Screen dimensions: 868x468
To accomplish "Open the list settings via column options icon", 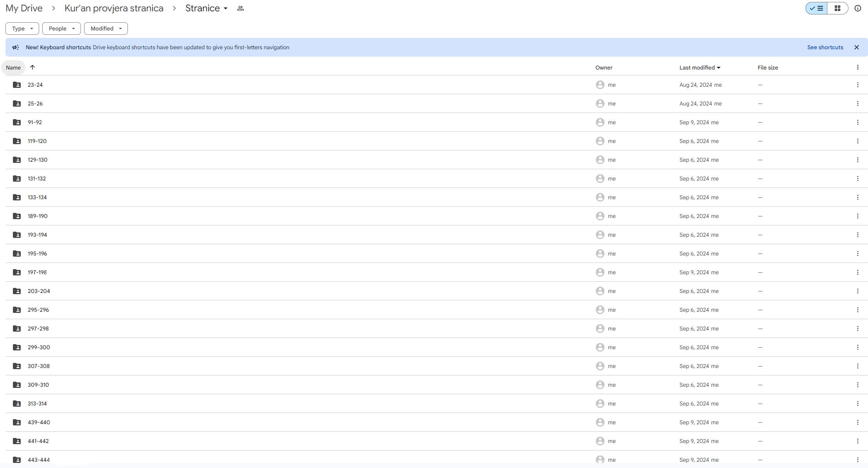I will [858, 67].
